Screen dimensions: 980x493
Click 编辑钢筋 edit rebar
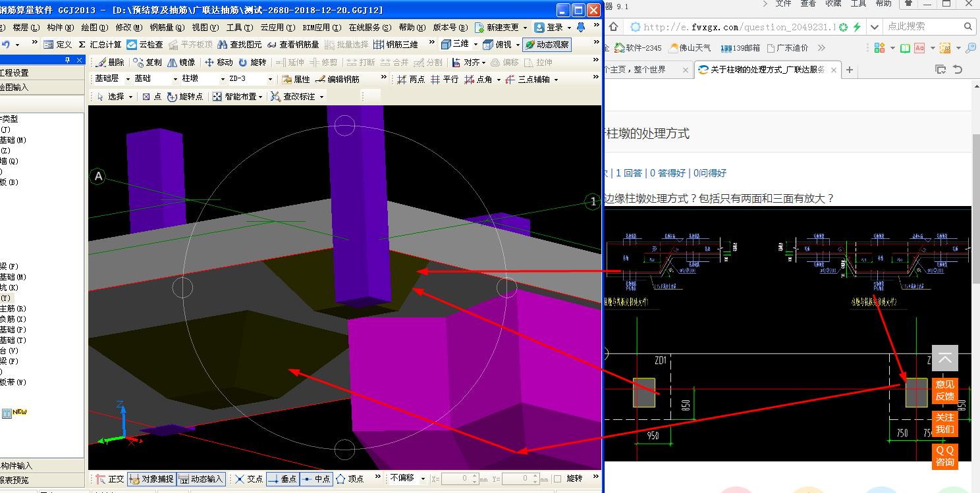pos(337,80)
